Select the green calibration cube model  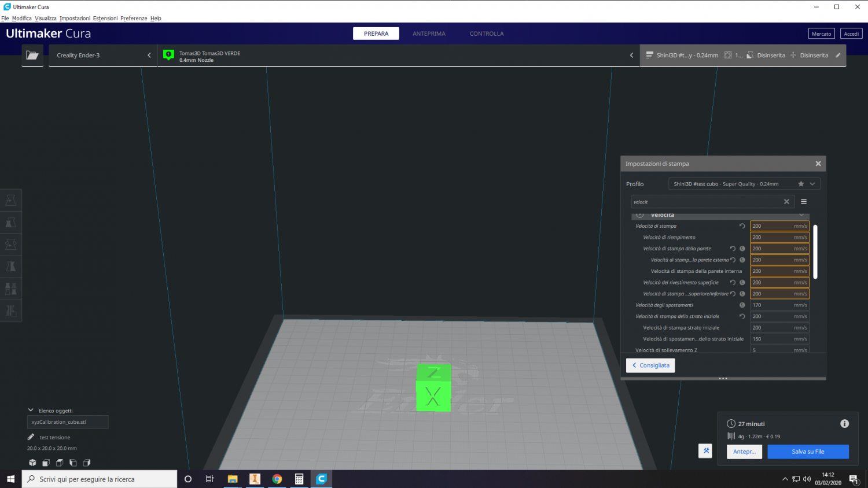[433, 388]
